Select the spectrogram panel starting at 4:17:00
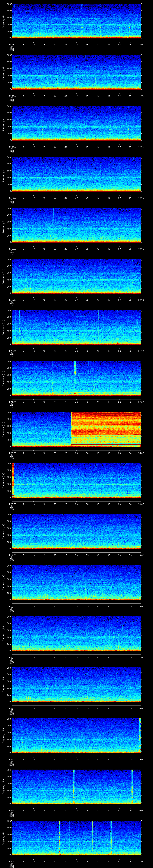Image resolution: width=153 pixels, height=868 pixels. tap(76, 174)
